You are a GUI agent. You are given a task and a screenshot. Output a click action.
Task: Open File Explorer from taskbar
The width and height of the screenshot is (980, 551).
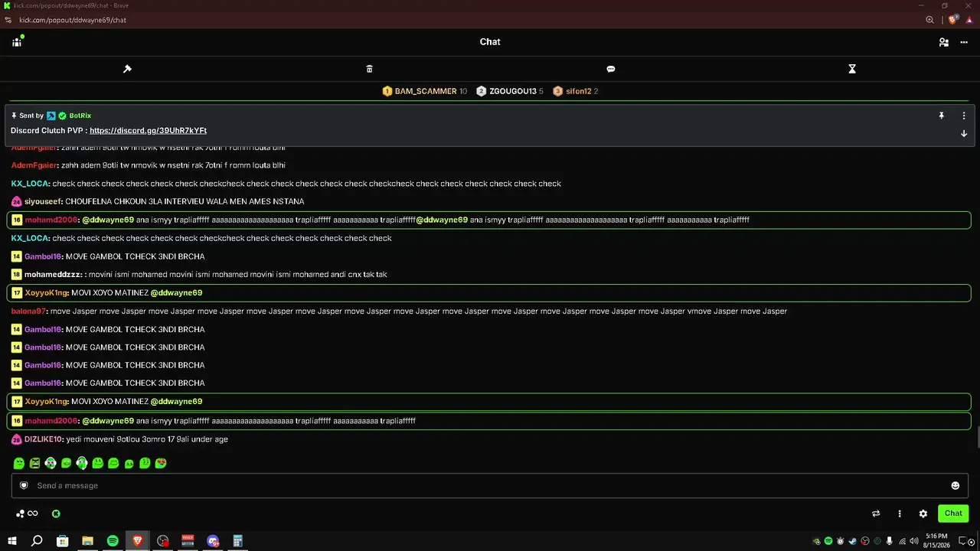point(87,541)
